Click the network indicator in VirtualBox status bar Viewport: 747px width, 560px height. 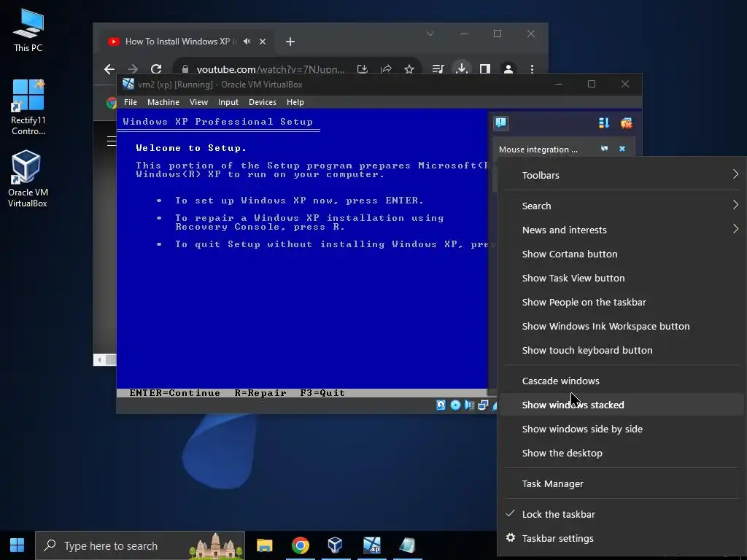tap(483, 405)
